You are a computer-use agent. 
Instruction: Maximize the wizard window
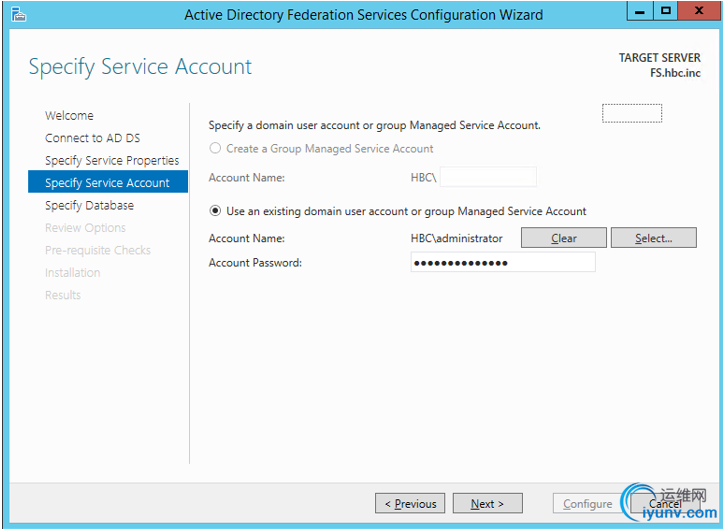pyautogui.click(x=665, y=11)
